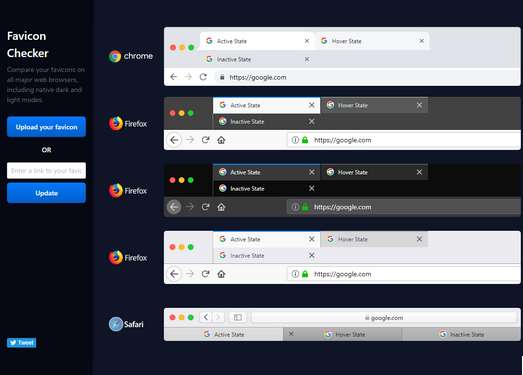The height and width of the screenshot is (375, 523).
Task: Select Chrome's Inactive State tab
Action: [x=257, y=59]
